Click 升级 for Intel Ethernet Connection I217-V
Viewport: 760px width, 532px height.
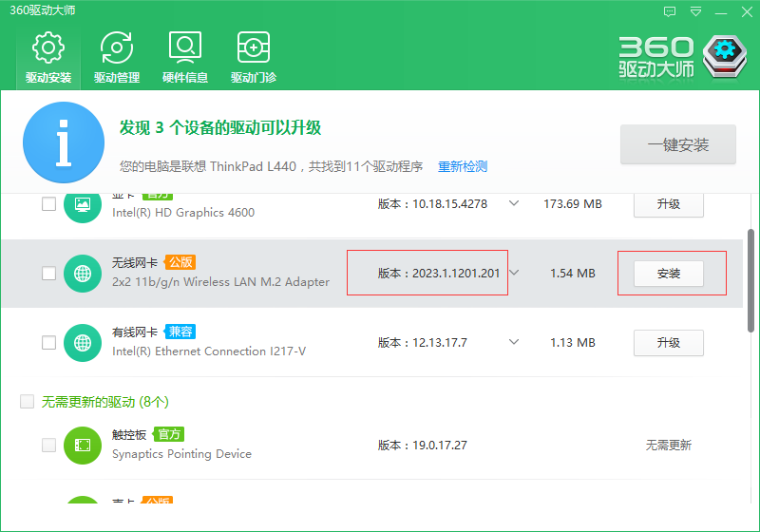tap(669, 343)
